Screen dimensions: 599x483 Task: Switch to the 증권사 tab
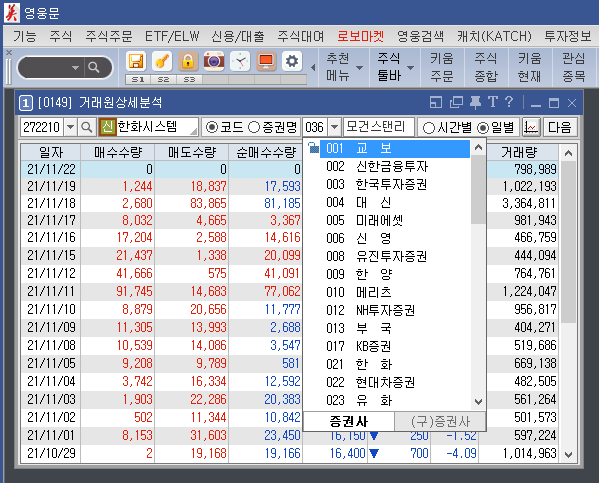click(348, 421)
